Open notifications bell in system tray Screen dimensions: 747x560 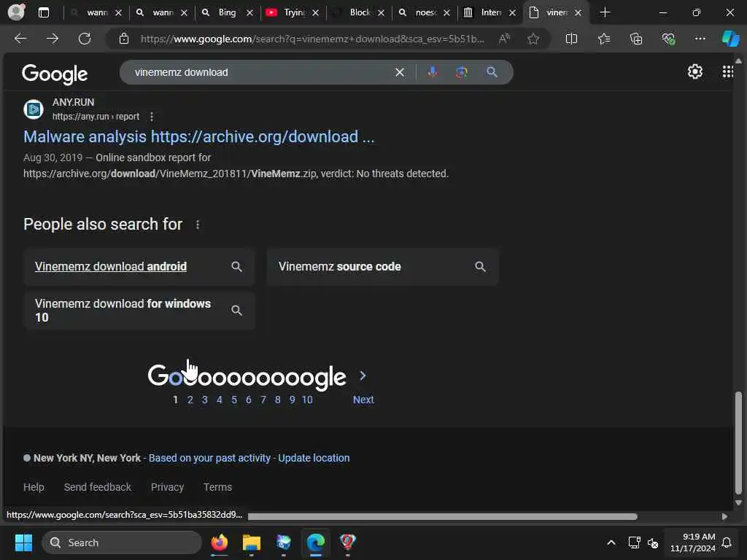point(727,542)
